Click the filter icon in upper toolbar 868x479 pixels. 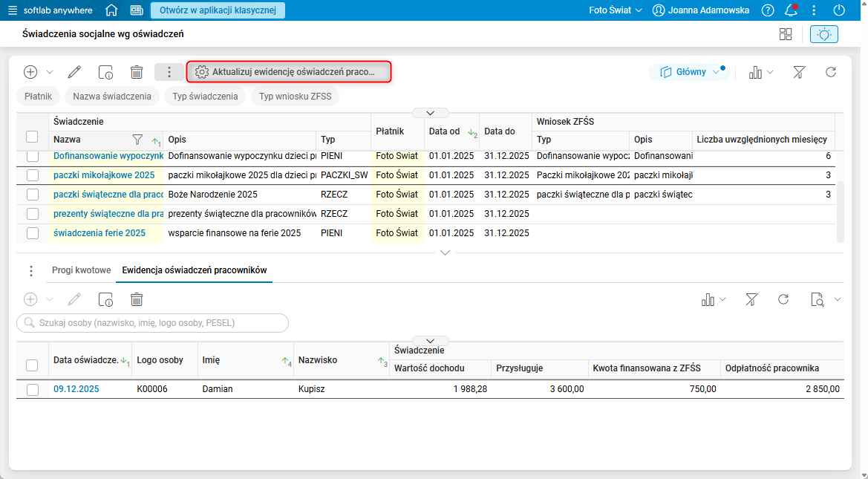coord(799,72)
